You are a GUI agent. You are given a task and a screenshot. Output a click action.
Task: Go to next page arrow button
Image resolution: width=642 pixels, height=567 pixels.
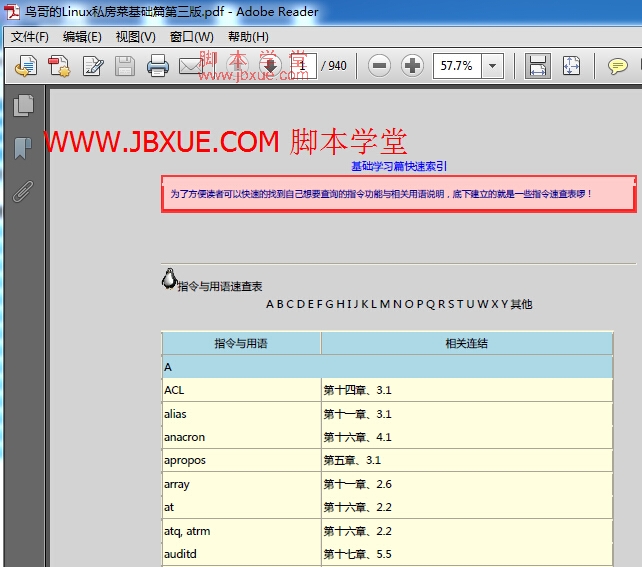[270, 66]
